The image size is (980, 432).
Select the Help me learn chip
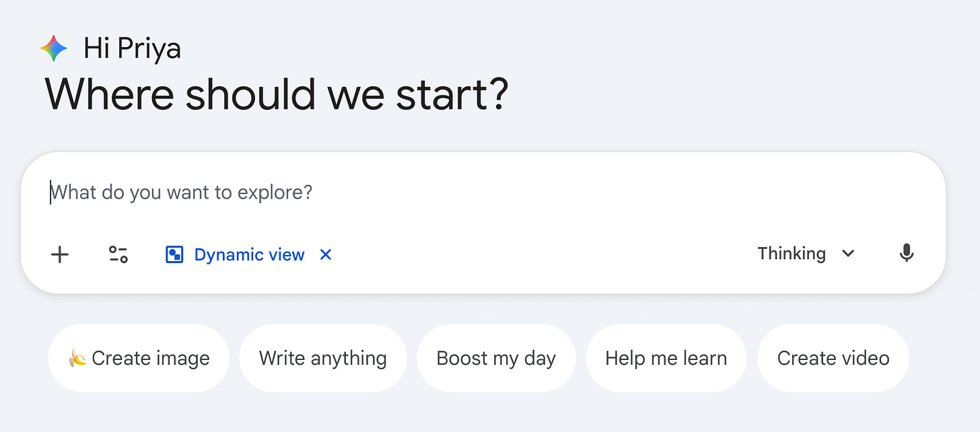coord(666,358)
